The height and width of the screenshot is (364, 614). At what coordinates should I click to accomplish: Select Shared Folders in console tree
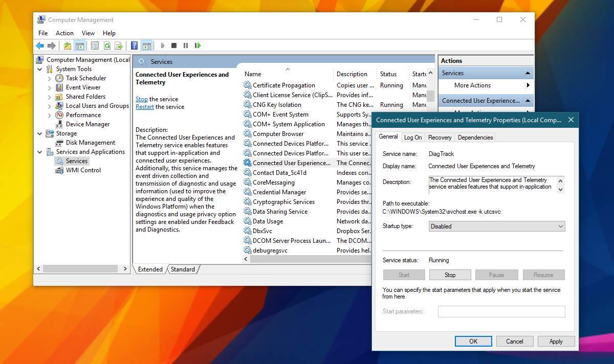click(85, 97)
